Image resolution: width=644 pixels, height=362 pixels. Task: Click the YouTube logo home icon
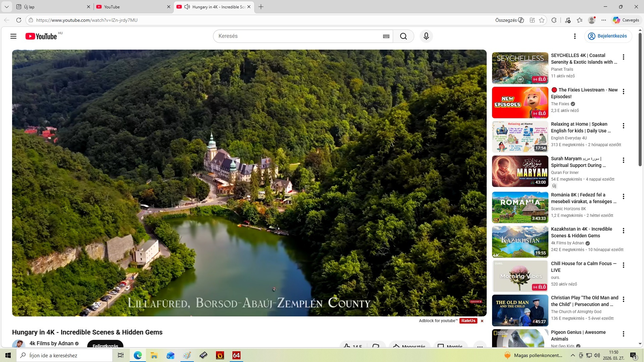tap(41, 36)
